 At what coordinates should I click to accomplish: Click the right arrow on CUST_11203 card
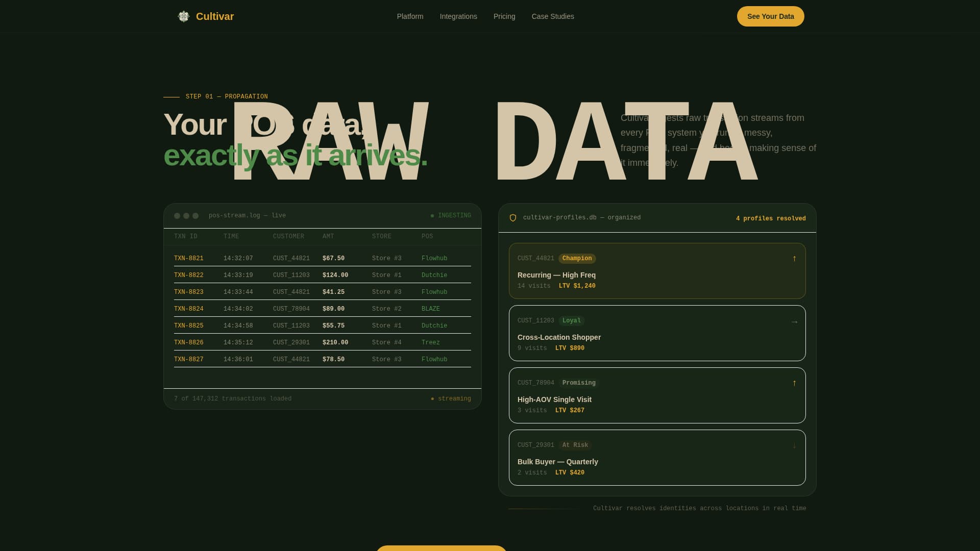pyautogui.click(x=794, y=322)
